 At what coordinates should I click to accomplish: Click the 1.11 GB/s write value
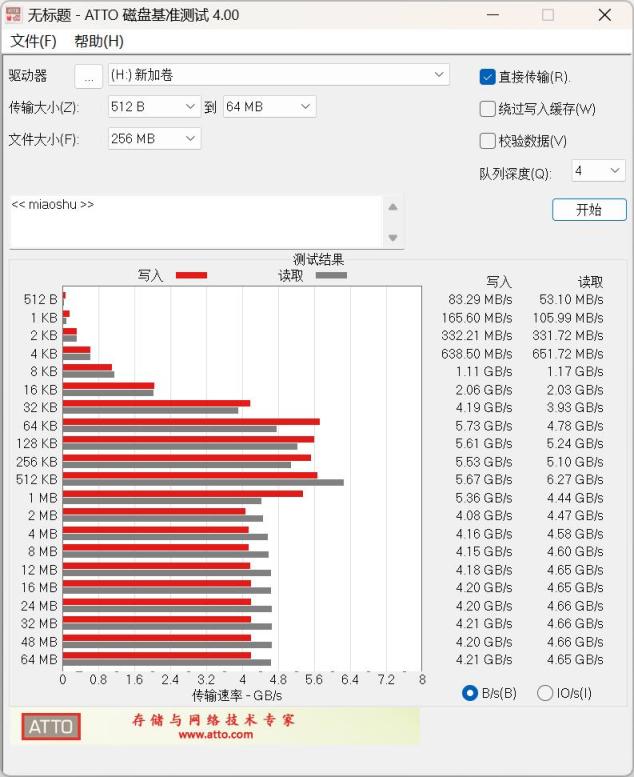coord(484,372)
